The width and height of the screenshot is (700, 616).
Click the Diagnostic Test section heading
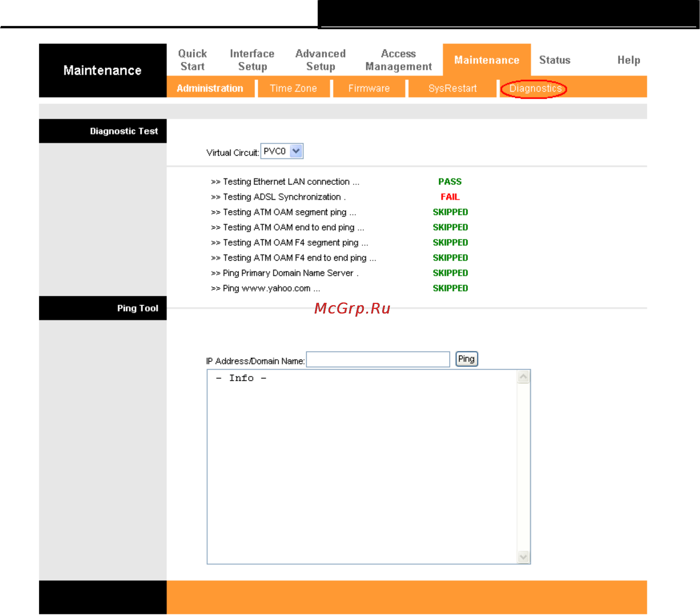coord(124,131)
